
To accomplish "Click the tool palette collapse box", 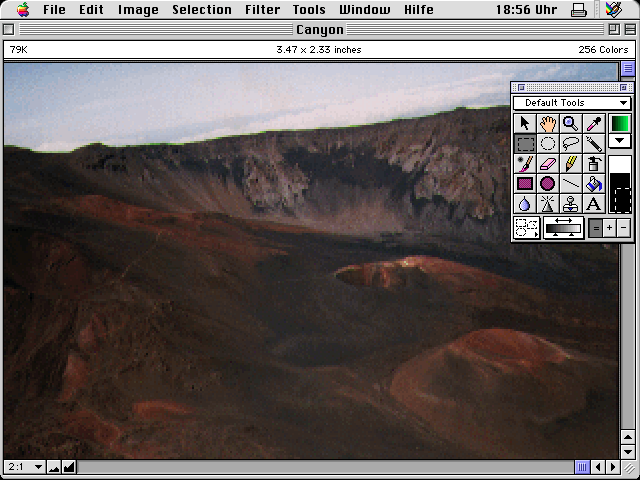I will 623,87.
